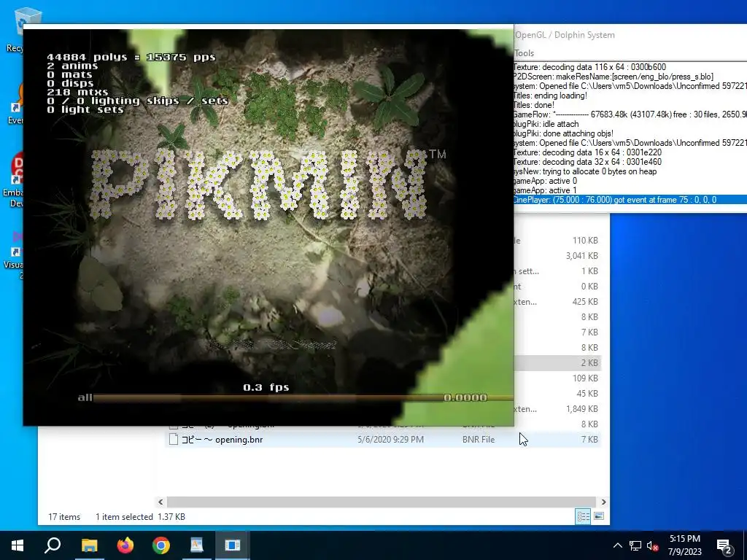The width and height of the screenshot is (747, 560).
Task: Select the file row sized 1,849 KB
Action: coord(557,408)
